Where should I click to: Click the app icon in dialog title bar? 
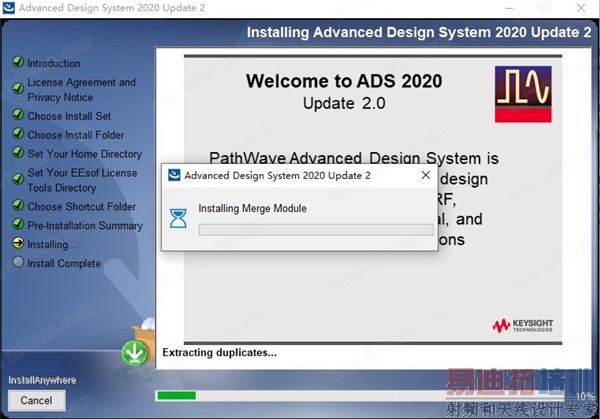(x=174, y=175)
